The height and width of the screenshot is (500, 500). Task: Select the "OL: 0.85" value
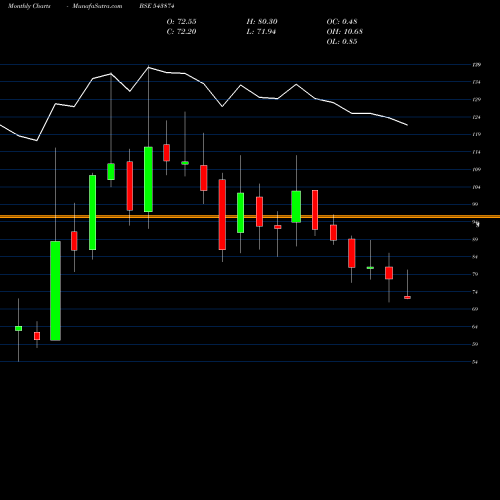coord(342,42)
